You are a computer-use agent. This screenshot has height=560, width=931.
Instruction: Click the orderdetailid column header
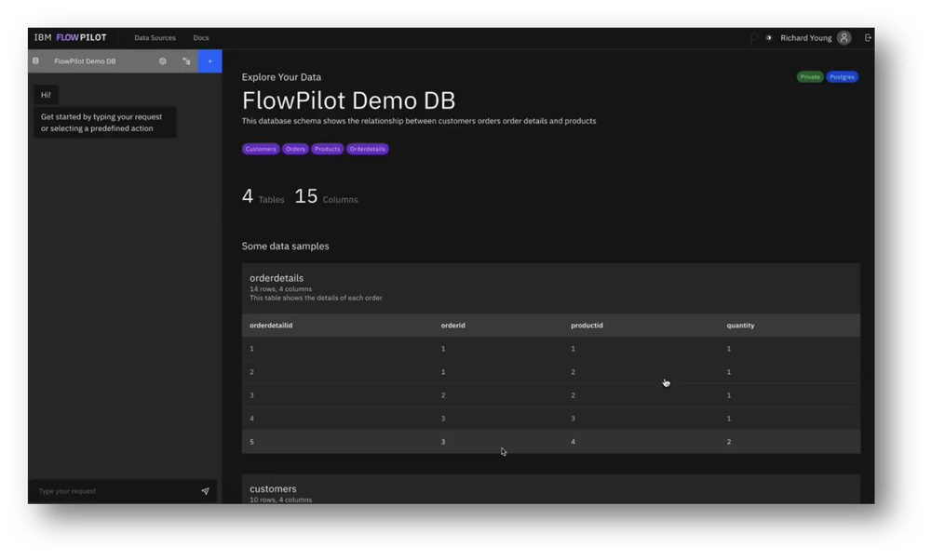click(271, 326)
